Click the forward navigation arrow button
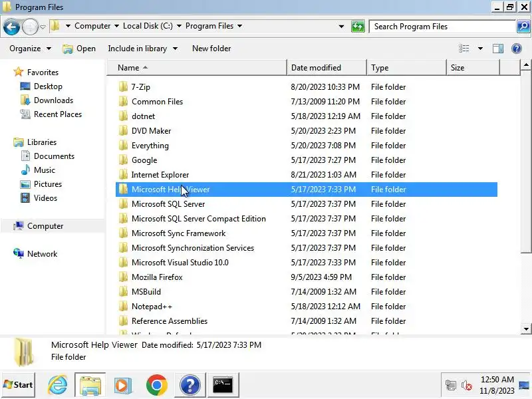 (30, 27)
